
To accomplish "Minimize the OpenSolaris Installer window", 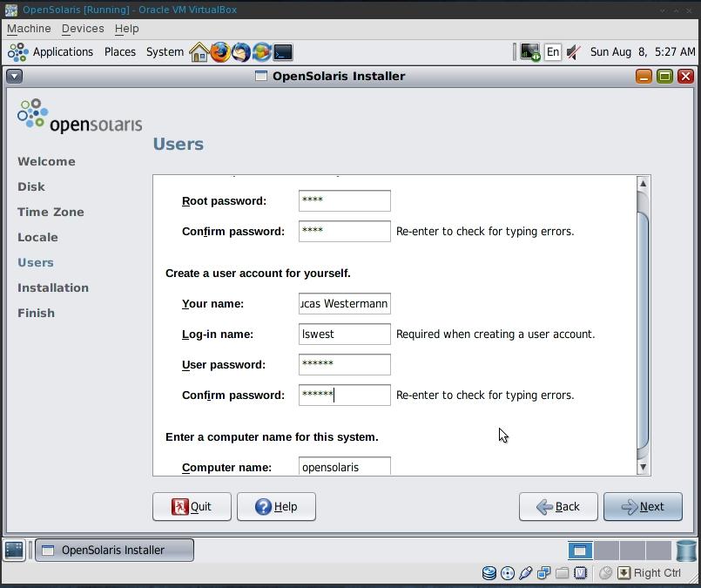I will point(644,77).
